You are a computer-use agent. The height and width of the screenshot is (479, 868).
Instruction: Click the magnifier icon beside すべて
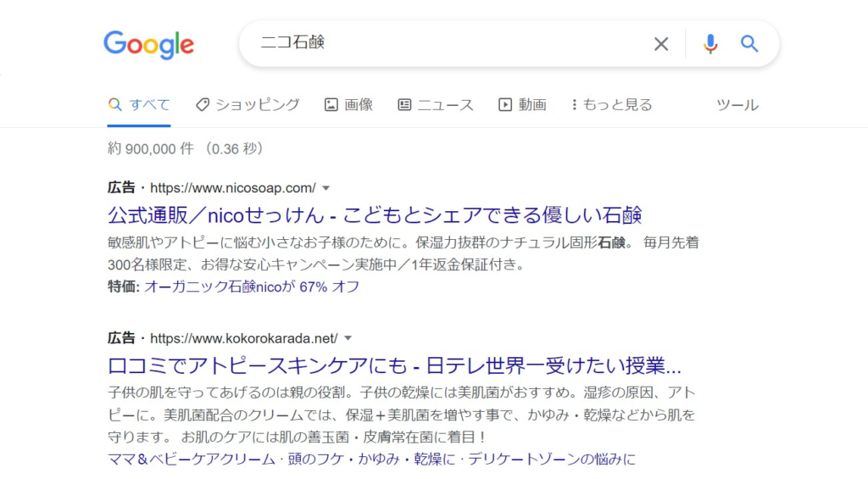tap(114, 104)
